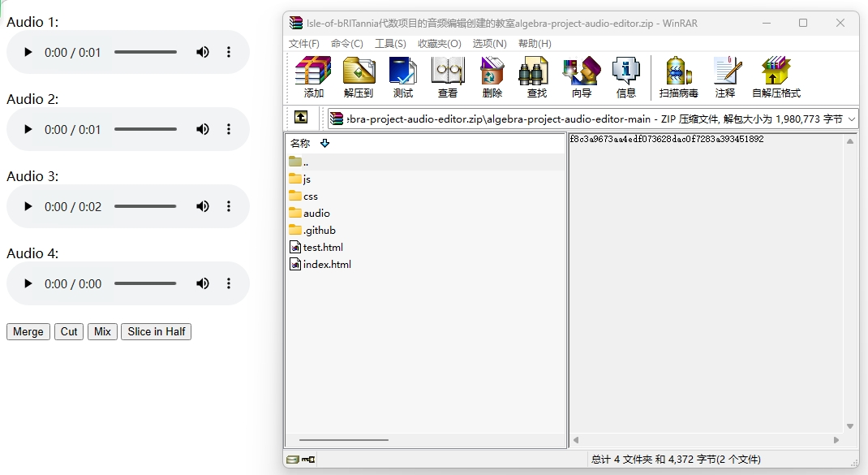Run the Test (测试) archive icon
The width and height of the screenshot is (868, 475).
[x=403, y=77]
